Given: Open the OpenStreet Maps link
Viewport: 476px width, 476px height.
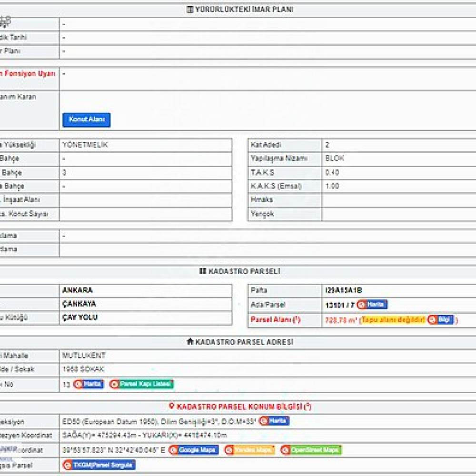Looking at the screenshot, I should pyautogui.click(x=311, y=450).
